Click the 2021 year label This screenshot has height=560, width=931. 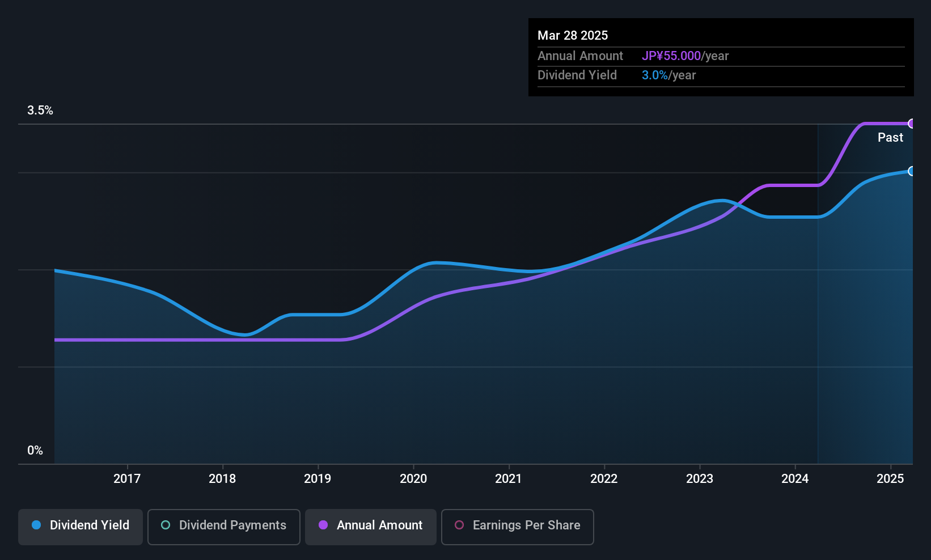(509, 479)
